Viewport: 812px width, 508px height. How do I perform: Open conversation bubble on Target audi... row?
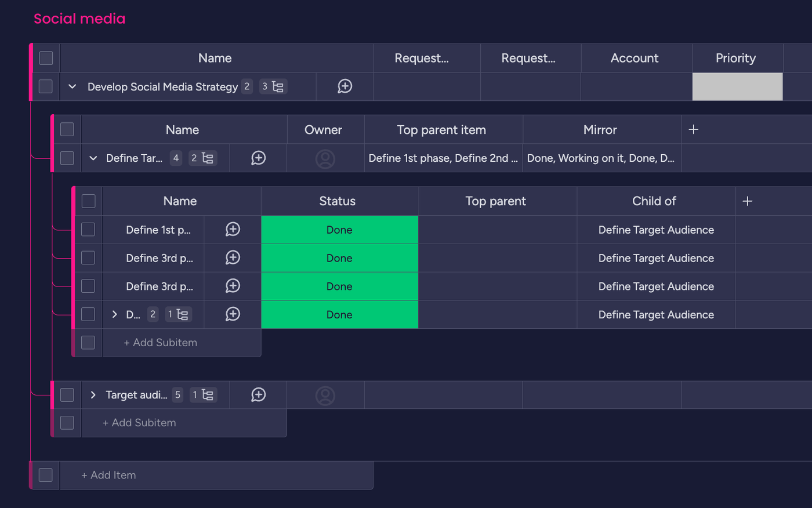click(x=259, y=395)
